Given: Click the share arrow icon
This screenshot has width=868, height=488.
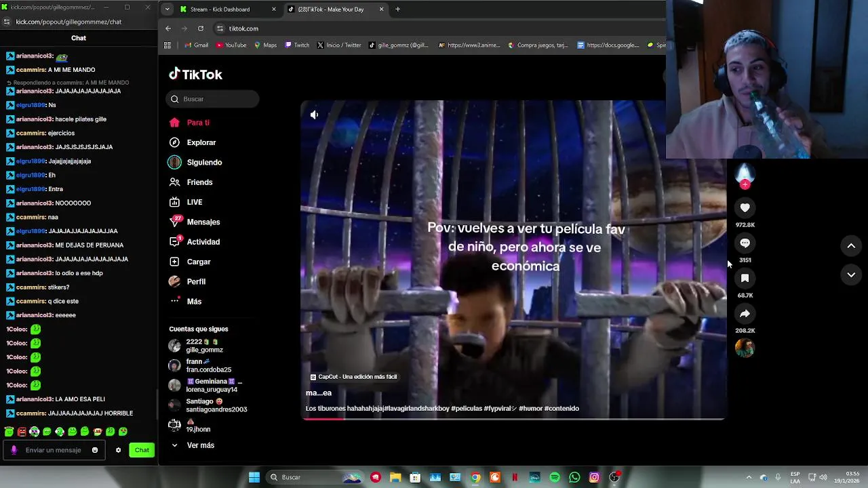Looking at the screenshot, I should [x=745, y=314].
